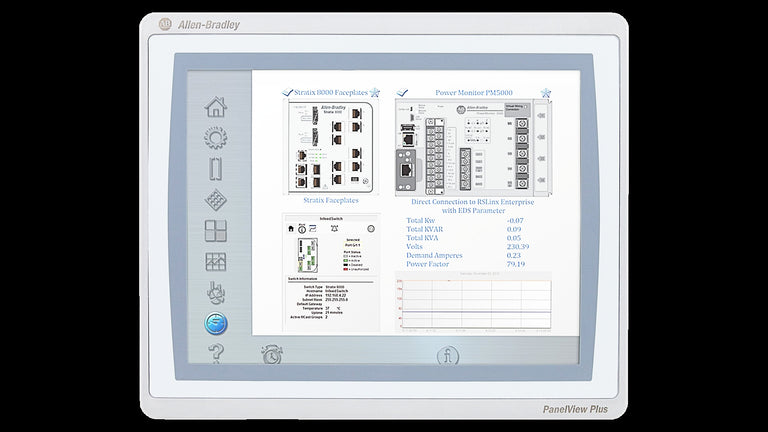Go to the Home screen icon in sidebar
The width and height of the screenshot is (768, 432).
216,107
